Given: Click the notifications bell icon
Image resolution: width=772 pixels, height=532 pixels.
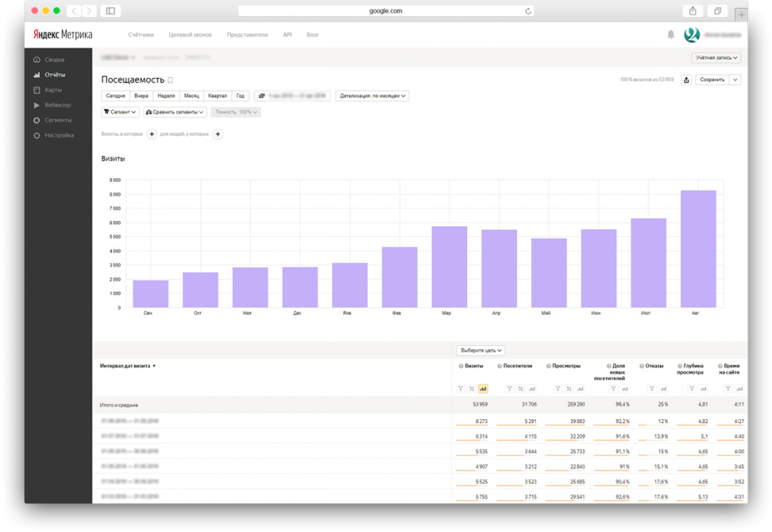Looking at the screenshot, I should point(671,35).
